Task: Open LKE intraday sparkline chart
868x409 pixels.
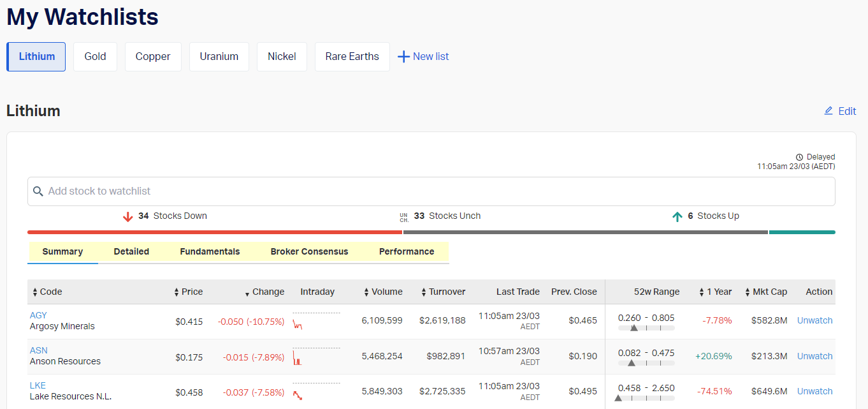Action: (x=316, y=391)
